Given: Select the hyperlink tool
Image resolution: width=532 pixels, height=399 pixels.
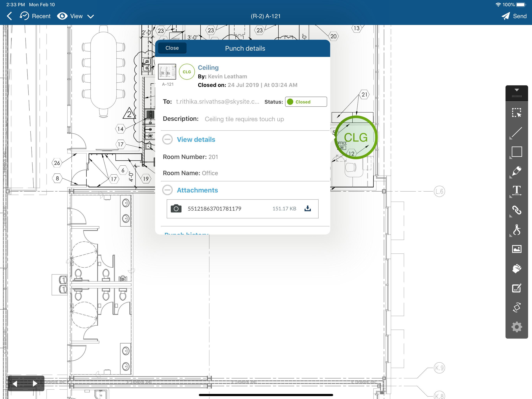Looking at the screenshot, I should 516,210.
